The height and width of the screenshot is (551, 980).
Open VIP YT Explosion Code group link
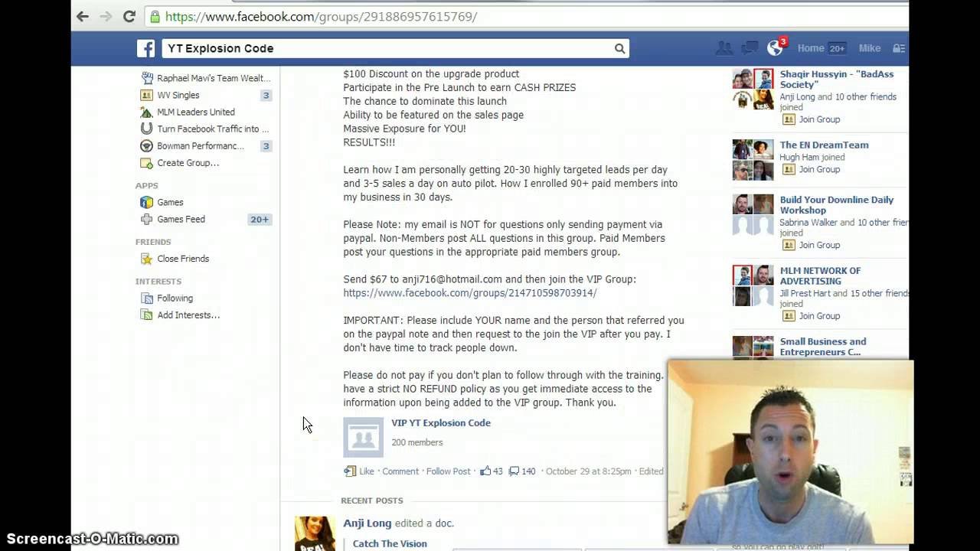441,422
